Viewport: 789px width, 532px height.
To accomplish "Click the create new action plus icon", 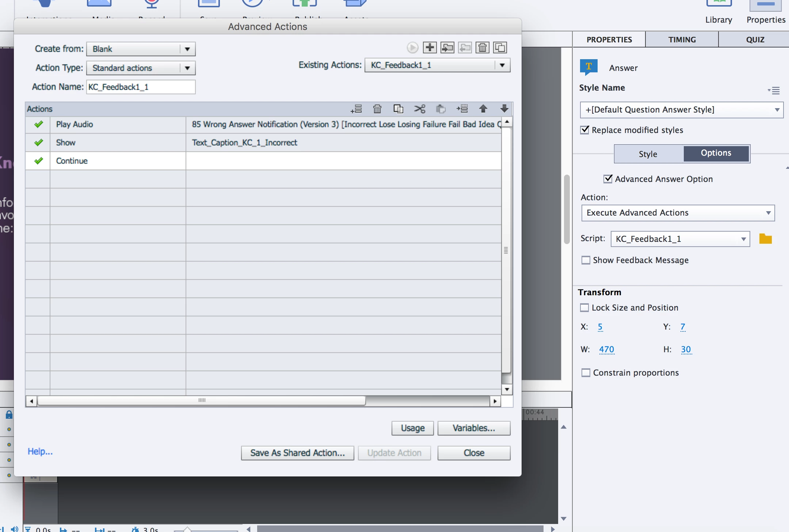I will pyautogui.click(x=430, y=47).
